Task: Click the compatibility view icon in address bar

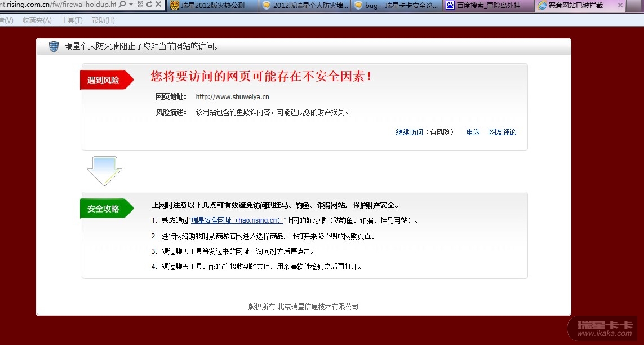Action: (140, 5)
